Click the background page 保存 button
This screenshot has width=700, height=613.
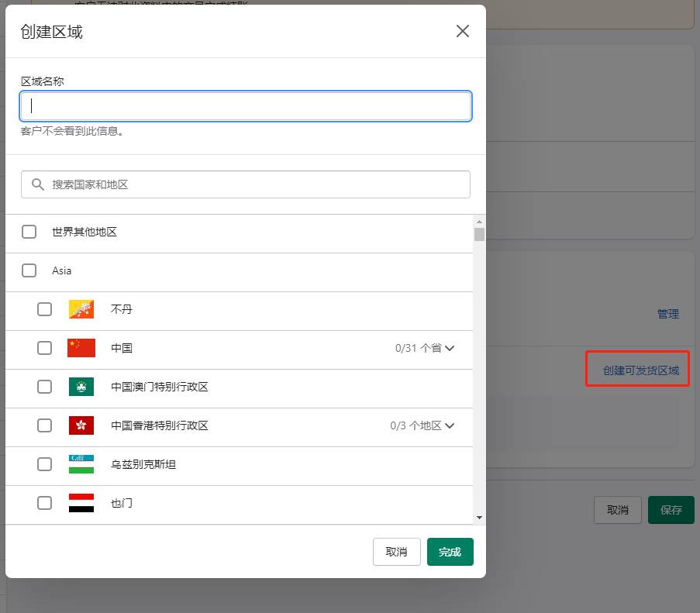click(671, 510)
